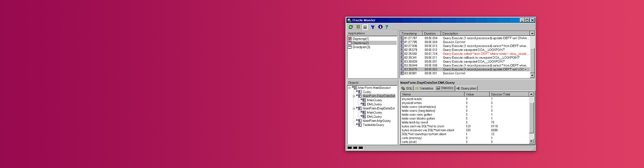Switch to the SQL tab
The width and height of the screenshot is (644, 168).
coord(407,88)
